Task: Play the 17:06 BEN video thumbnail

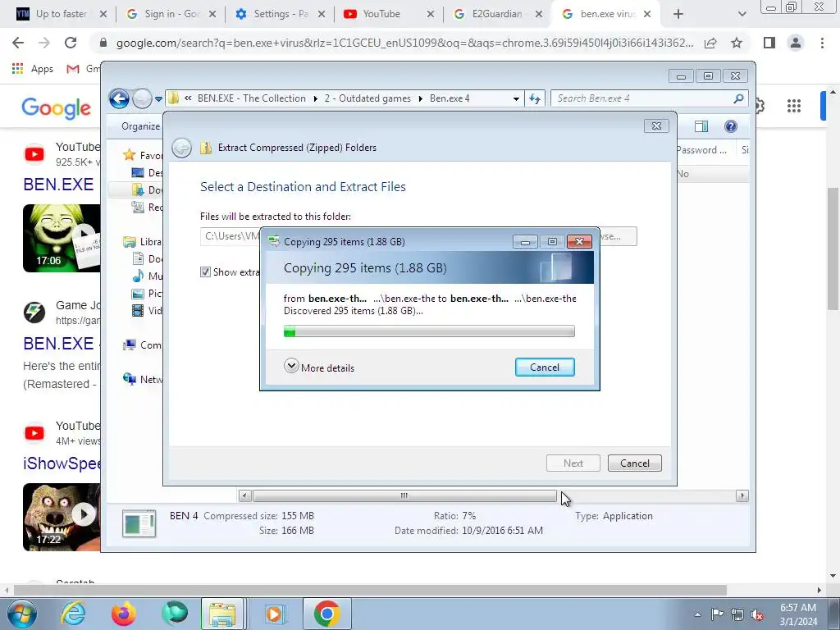Action: (62, 238)
